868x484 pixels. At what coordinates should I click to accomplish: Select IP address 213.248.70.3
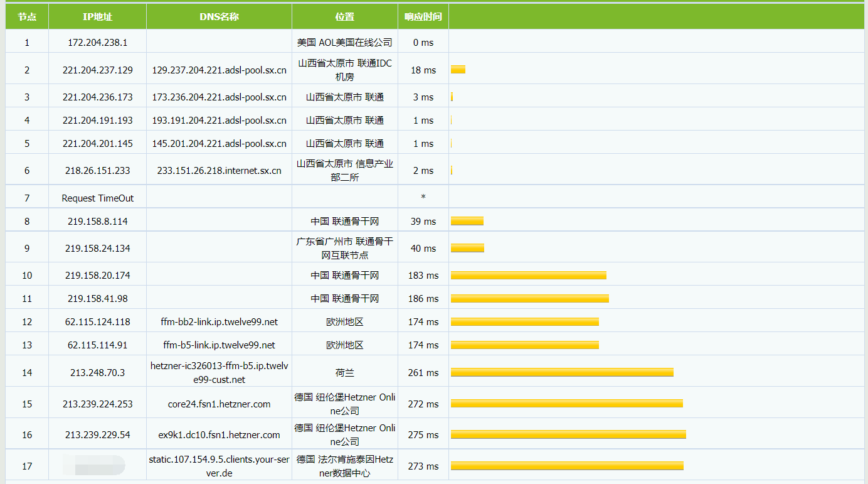[98, 373]
